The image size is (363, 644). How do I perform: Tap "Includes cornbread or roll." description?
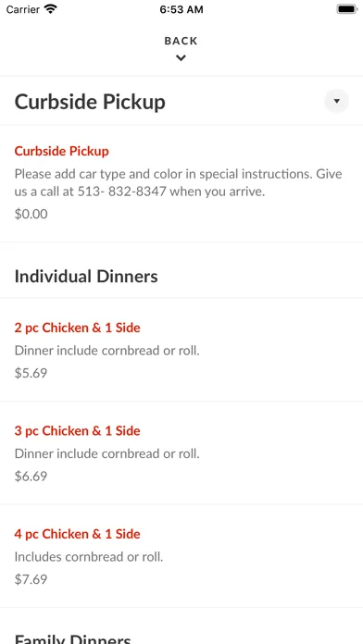tap(89, 557)
